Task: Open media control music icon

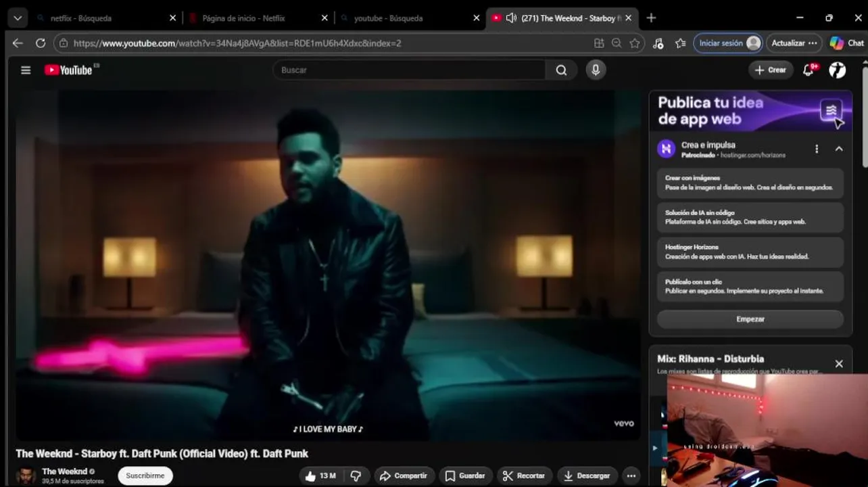Action: (658, 43)
